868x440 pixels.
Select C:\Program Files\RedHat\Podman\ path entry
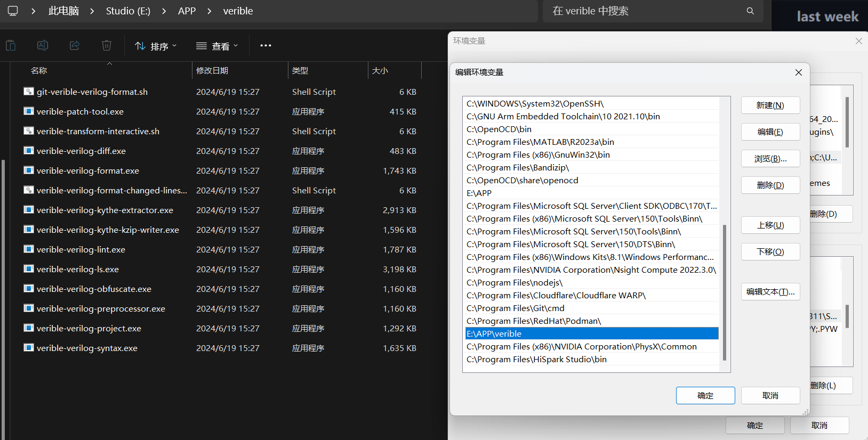point(592,321)
